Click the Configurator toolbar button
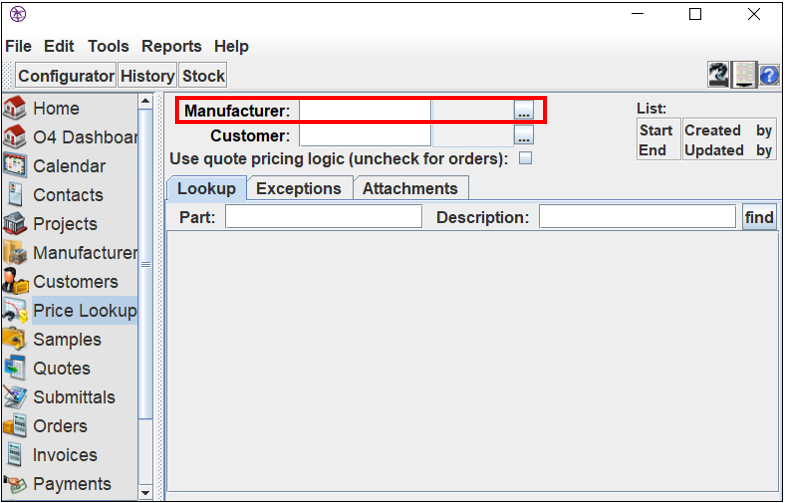 (x=66, y=76)
